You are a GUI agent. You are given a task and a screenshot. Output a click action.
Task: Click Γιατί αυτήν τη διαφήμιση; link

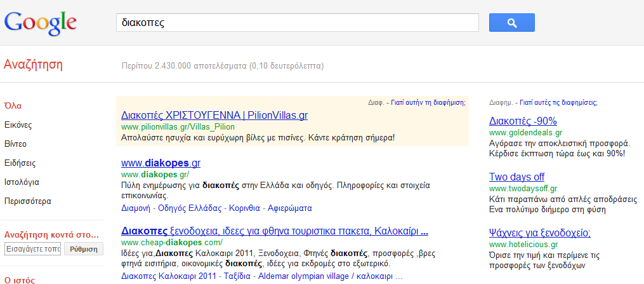pyautogui.click(x=428, y=102)
